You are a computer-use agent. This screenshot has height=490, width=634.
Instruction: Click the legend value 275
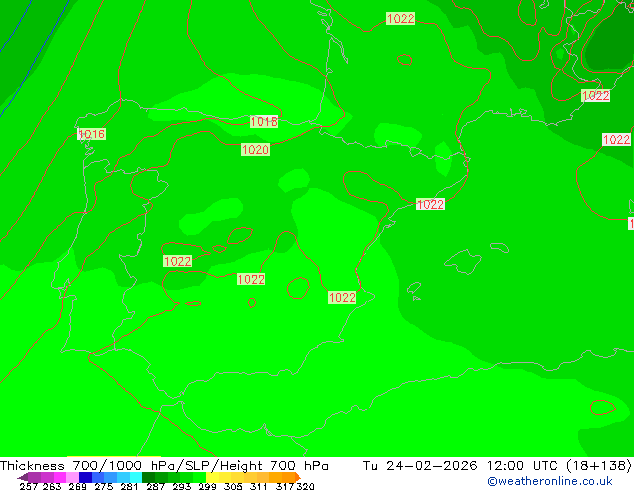(104, 486)
